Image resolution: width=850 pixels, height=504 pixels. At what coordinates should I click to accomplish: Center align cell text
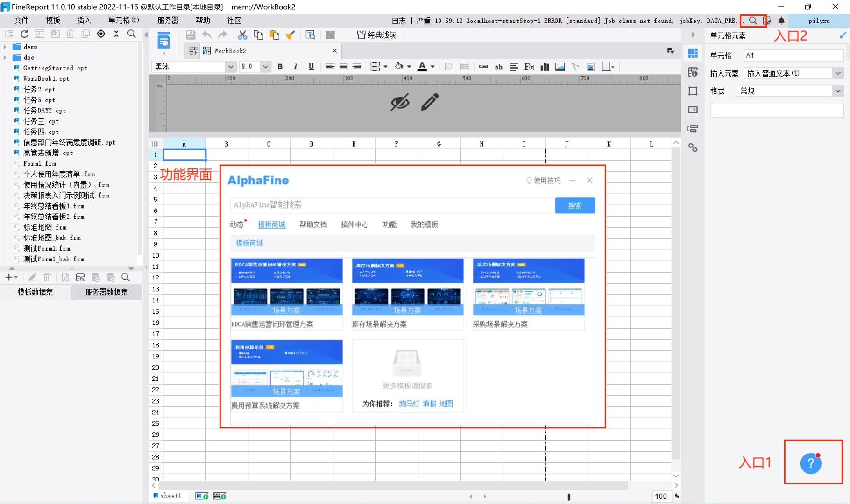pos(343,67)
